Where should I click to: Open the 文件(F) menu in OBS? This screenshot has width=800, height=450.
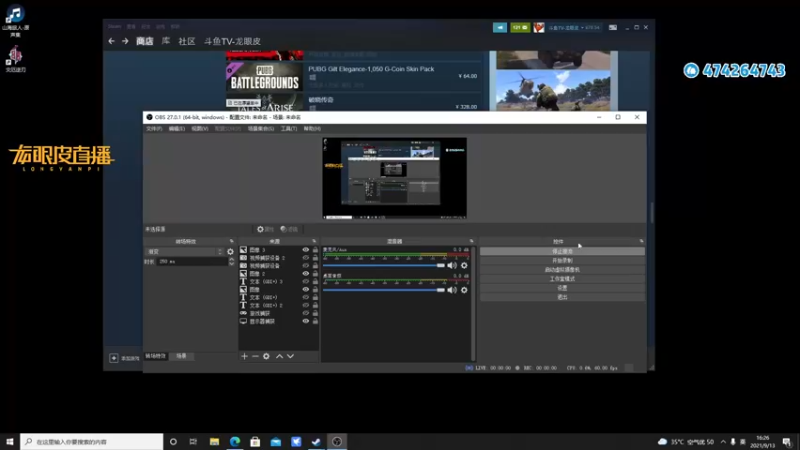pos(154,129)
